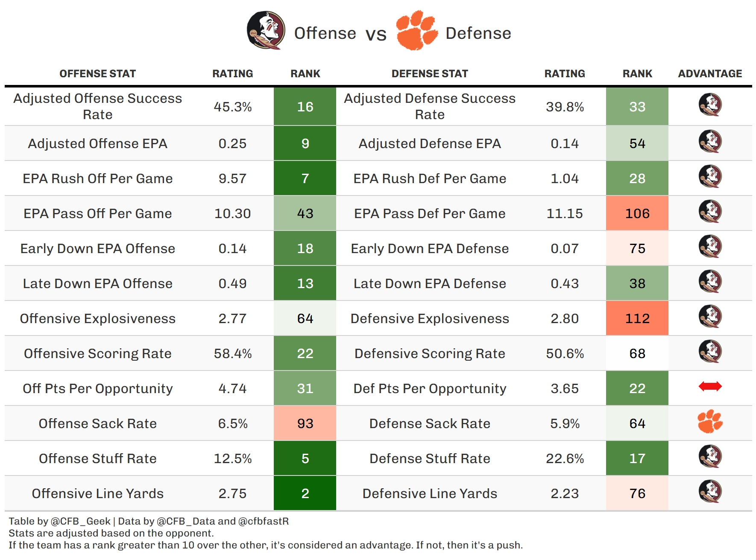The image size is (756, 560).
Task: Click the Table by @CFB_Geek credit text
Action: (60, 521)
